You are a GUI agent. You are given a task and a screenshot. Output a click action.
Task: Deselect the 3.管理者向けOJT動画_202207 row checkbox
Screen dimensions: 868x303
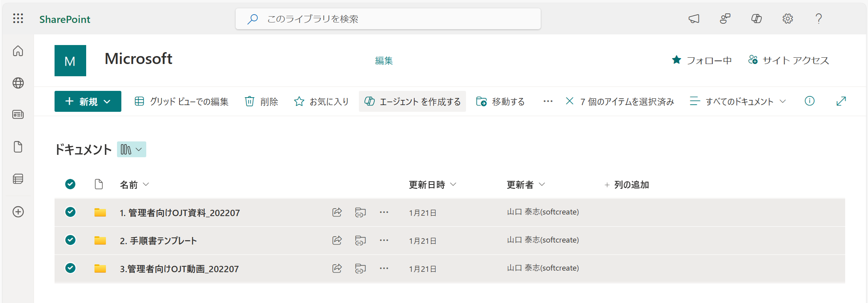click(70, 268)
